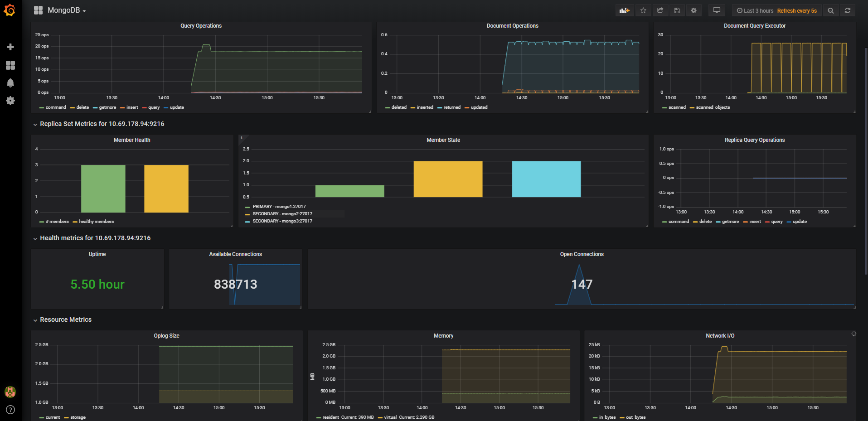Open the Open Connections panel title menu
The height and width of the screenshot is (421, 868).
582,254
